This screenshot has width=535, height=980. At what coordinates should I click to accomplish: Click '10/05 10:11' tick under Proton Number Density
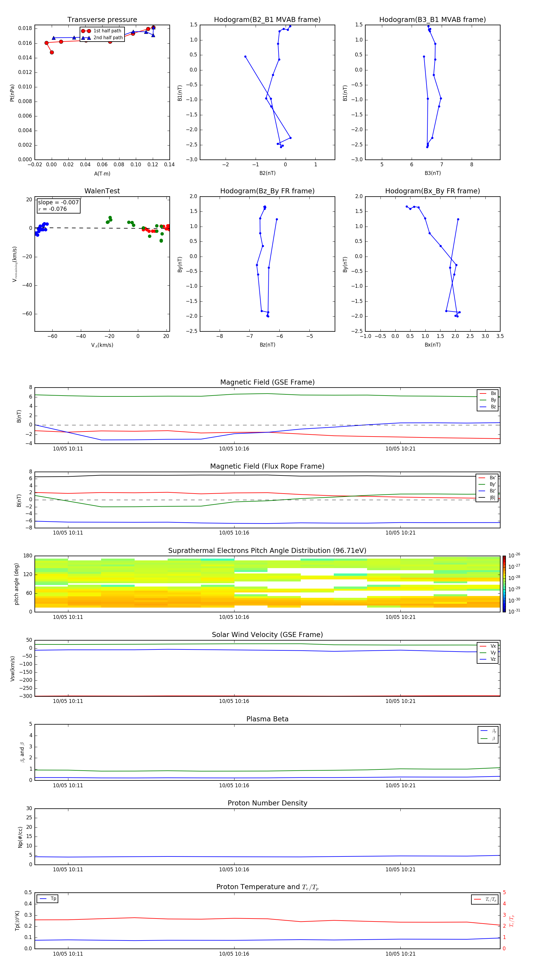68,870
